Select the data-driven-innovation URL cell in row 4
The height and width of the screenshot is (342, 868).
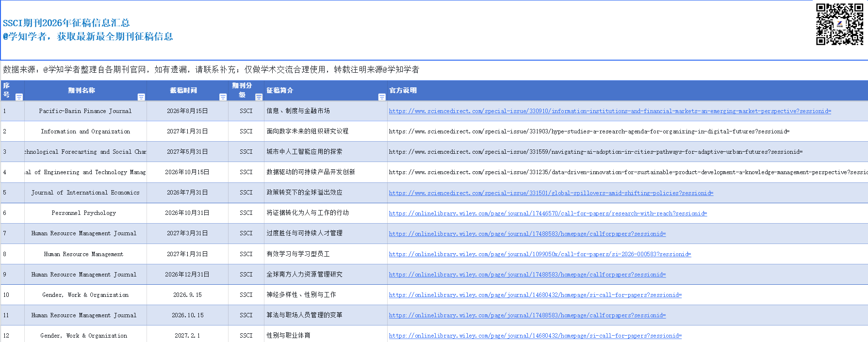(x=627, y=172)
